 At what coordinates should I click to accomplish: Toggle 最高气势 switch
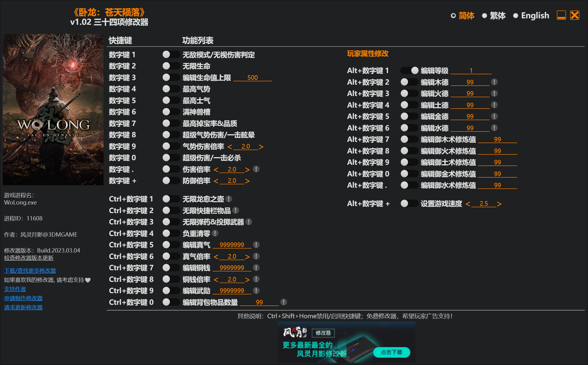coord(171,89)
